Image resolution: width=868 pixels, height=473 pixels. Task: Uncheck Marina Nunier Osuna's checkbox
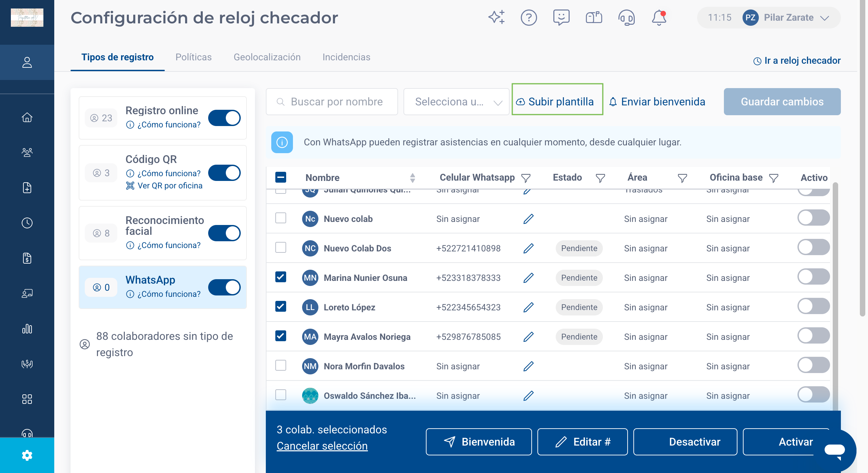point(281,277)
